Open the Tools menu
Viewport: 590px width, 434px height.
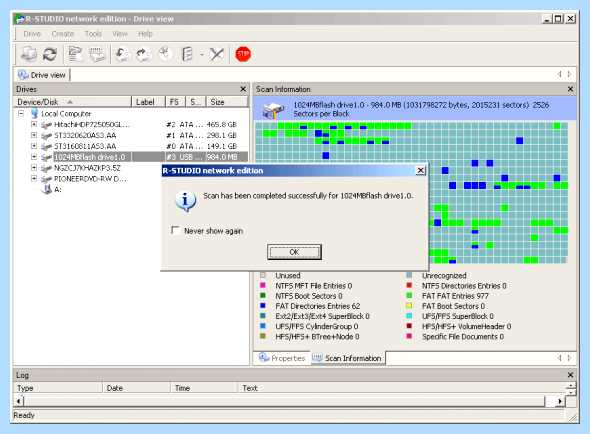click(93, 34)
